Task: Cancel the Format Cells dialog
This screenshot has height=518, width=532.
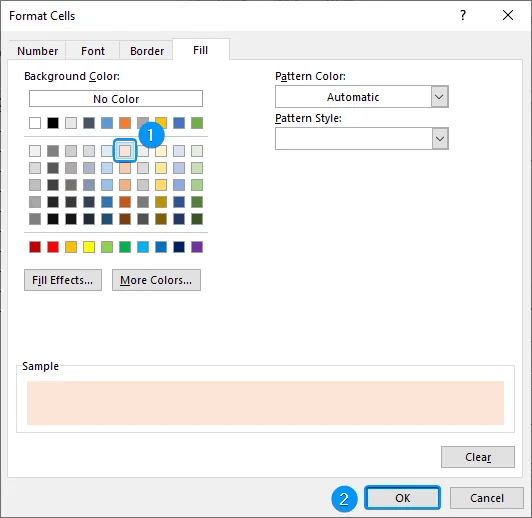Action: pyautogui.click(x=487, y=498)
